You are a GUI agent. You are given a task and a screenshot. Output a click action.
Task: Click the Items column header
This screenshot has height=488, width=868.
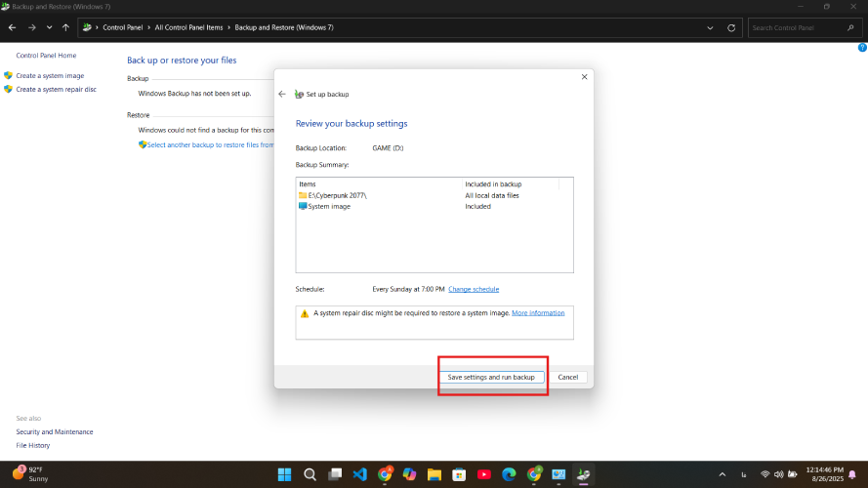[x=379, y=183]
